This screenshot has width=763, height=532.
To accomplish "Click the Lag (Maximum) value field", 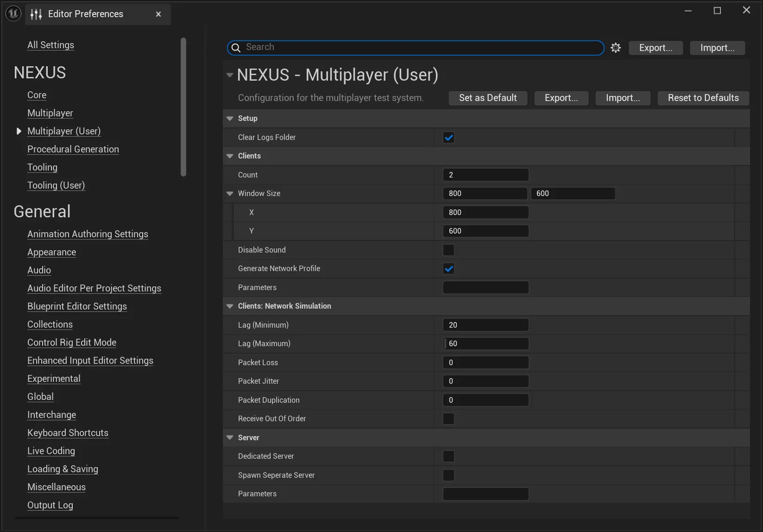I will [486, 343].
